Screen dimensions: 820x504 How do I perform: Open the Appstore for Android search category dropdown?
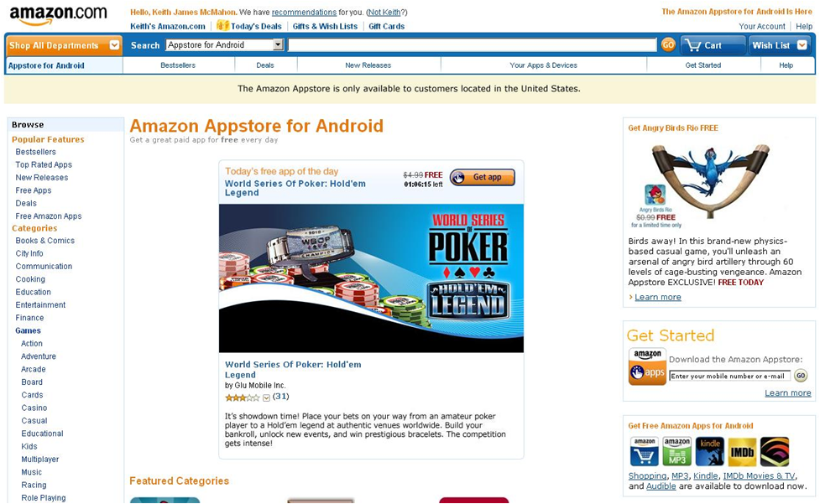224,45
